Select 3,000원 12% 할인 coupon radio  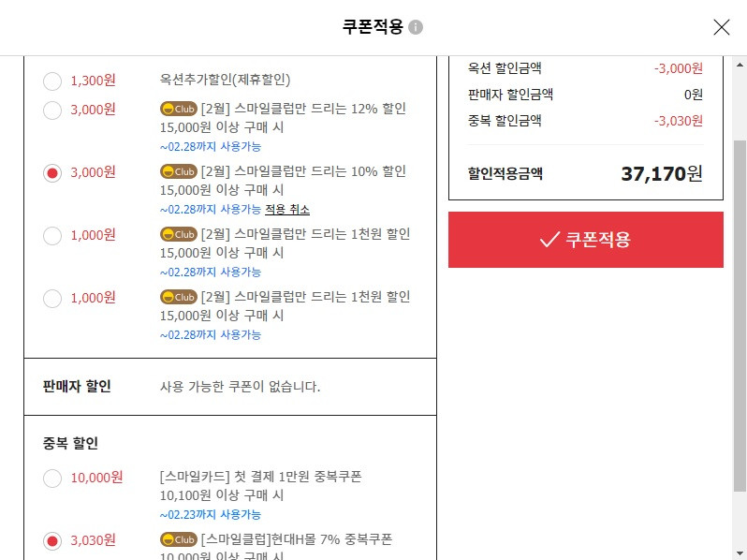(52, 111)
